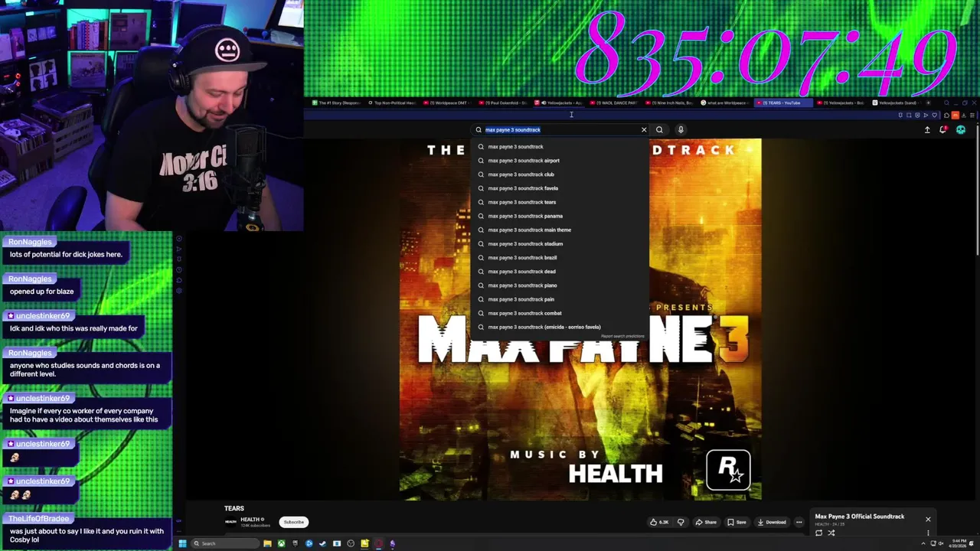Click the HEALTH channel avatar
The width and height of the screenshot is (980, 551).
tap(230, 522)
